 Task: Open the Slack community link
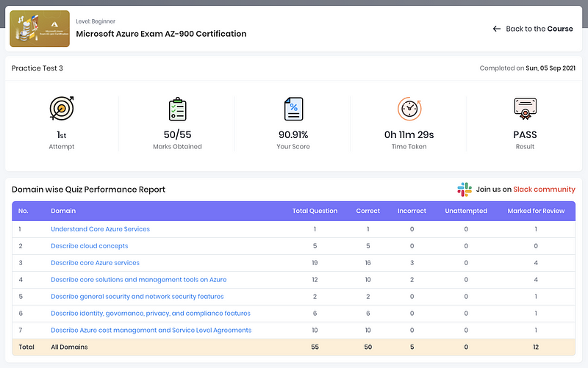544,190
